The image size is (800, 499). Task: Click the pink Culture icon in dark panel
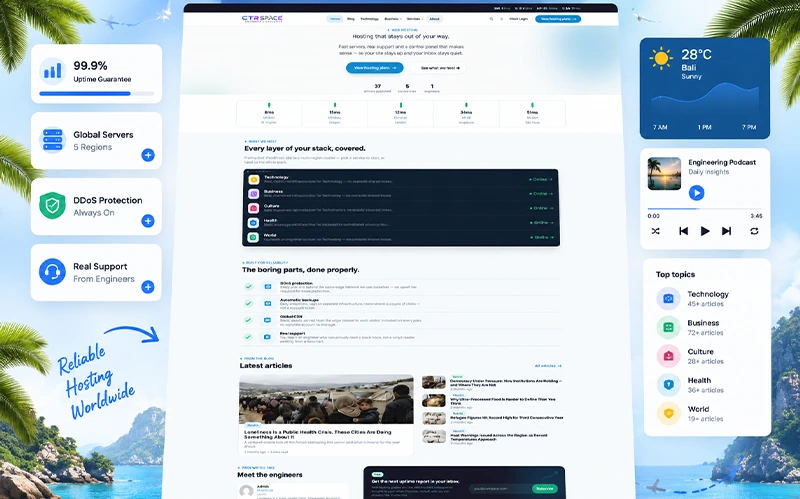[254, 208]
